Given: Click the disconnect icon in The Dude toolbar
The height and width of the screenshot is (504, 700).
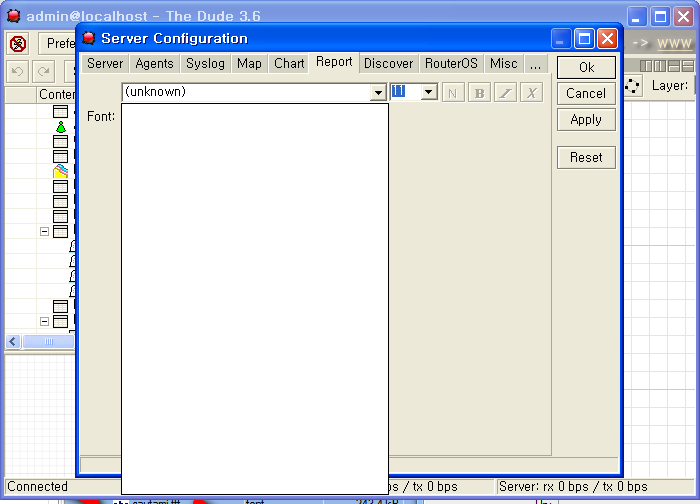Looking at the screenshot, I should point(18,44).
